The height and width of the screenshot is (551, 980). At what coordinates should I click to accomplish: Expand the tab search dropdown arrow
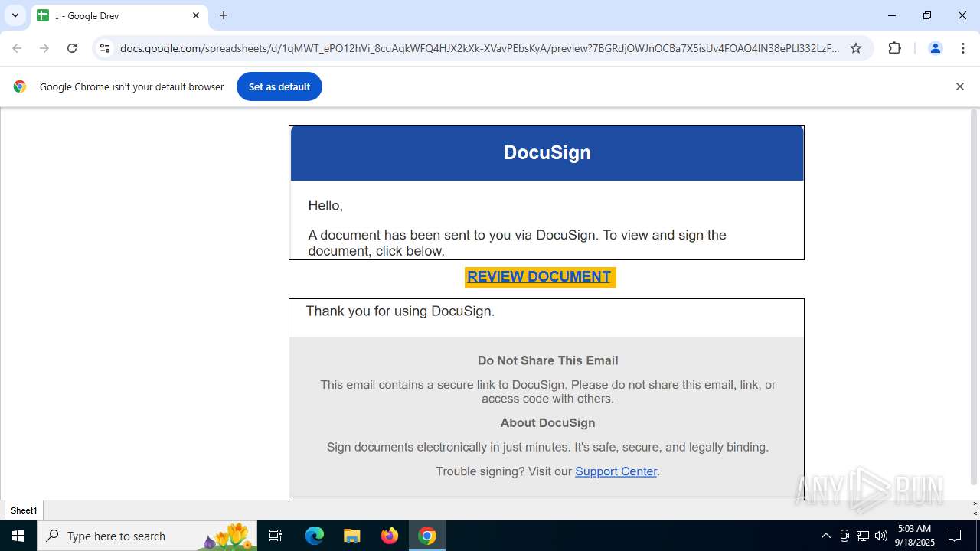point(15,15)
